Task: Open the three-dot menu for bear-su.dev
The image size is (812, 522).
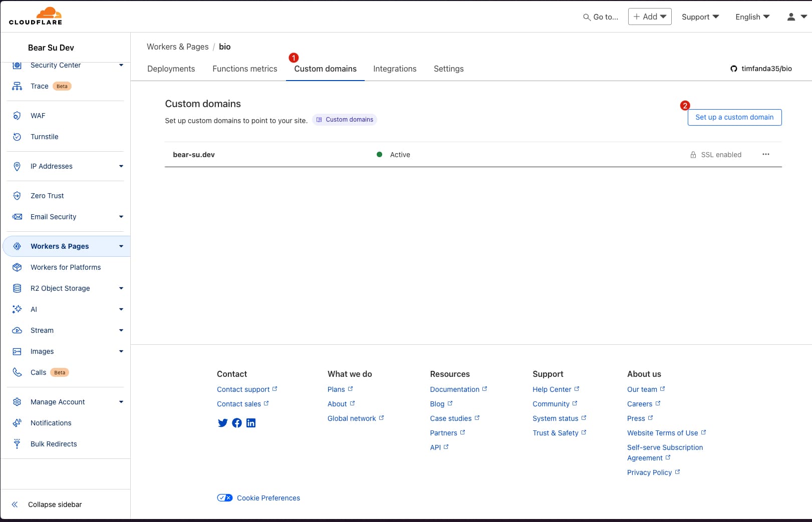Action: click(766, 154)
